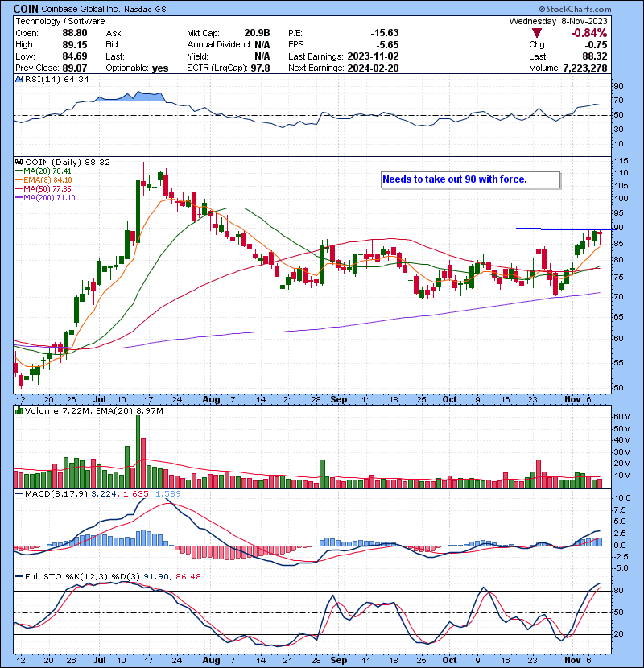
Task: Click the Next Earnings date 2024-02-20
Action: point(373,68)
